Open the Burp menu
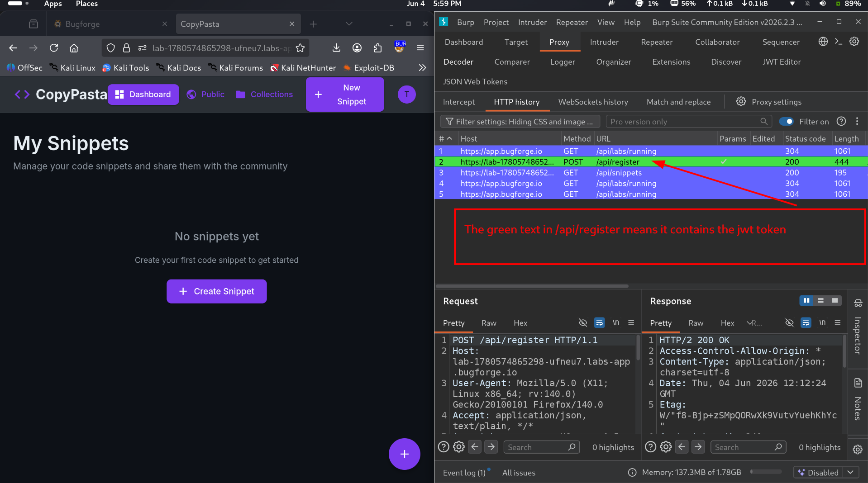This screenshot has width=868, height=483. 466,22
